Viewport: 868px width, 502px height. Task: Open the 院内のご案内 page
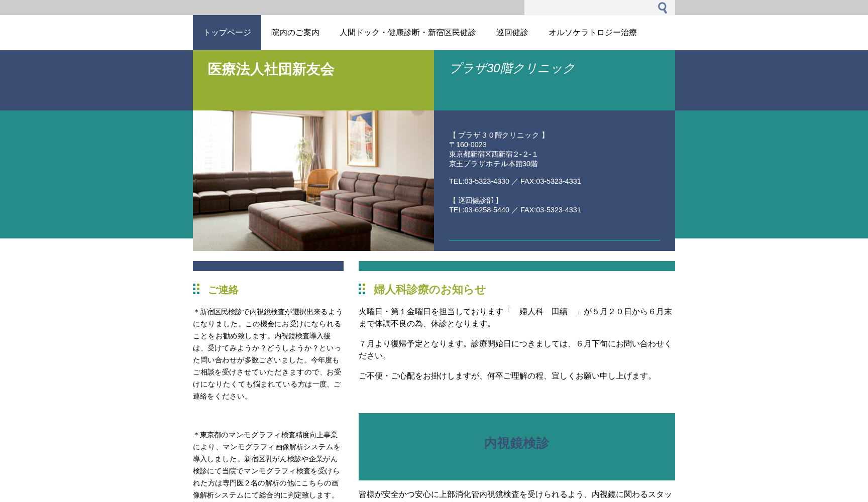point(295,32)
